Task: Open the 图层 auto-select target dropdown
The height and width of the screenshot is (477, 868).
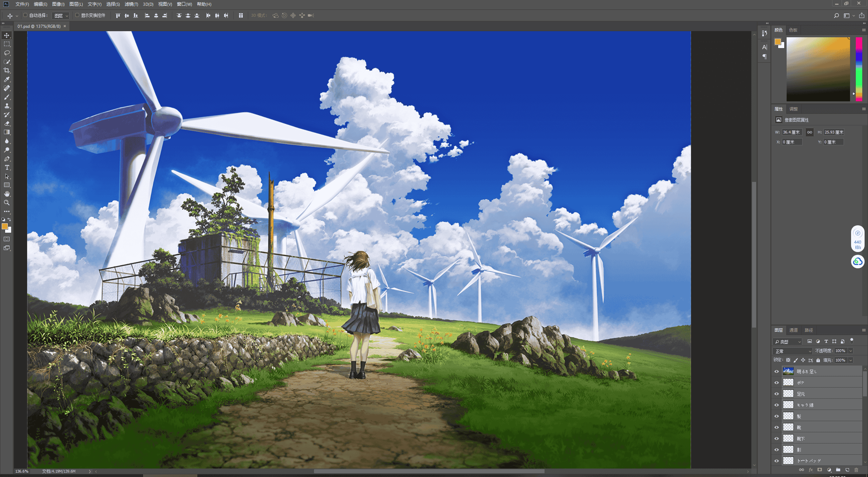Action: (x=61, y=16)
